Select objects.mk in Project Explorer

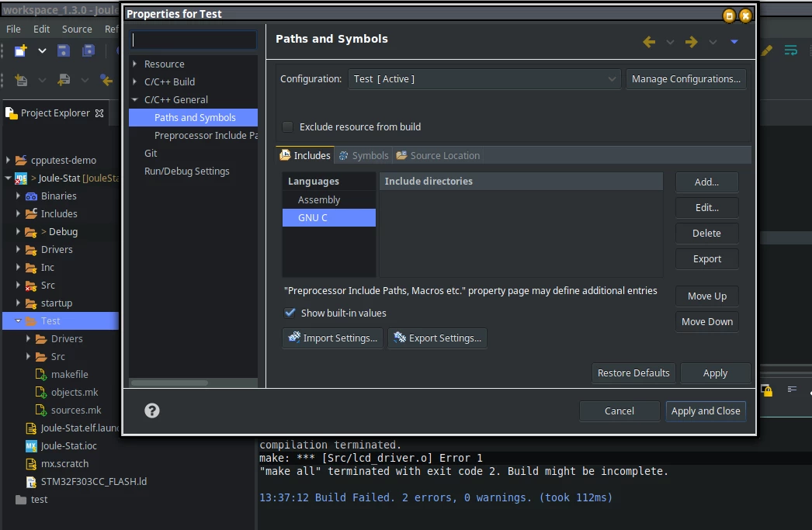(75, 393)
